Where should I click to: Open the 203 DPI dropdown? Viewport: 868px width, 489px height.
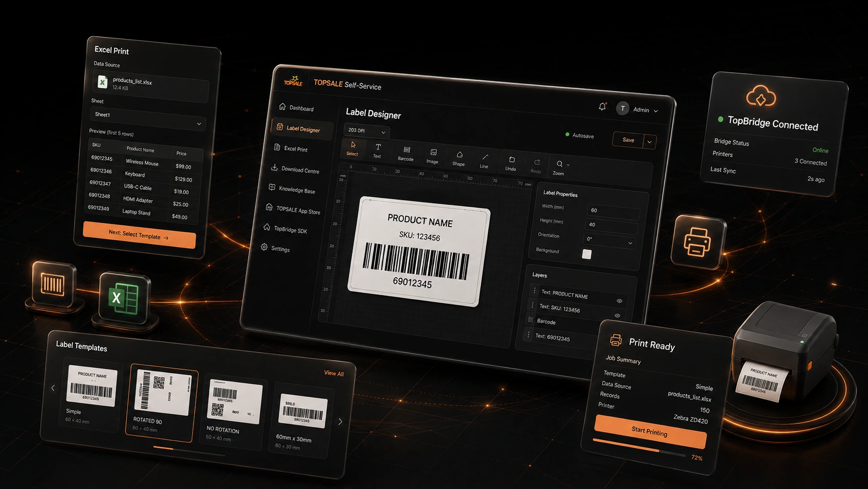[367, 131]
